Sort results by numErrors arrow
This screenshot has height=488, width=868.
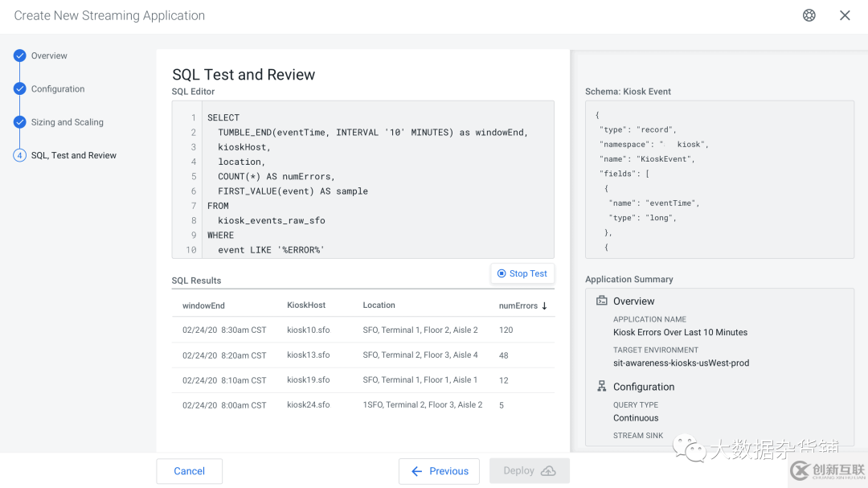(x=544, y=306)
